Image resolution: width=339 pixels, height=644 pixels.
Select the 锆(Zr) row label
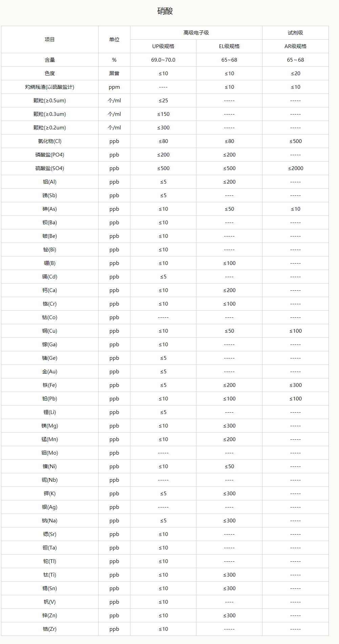coord(50,629)
